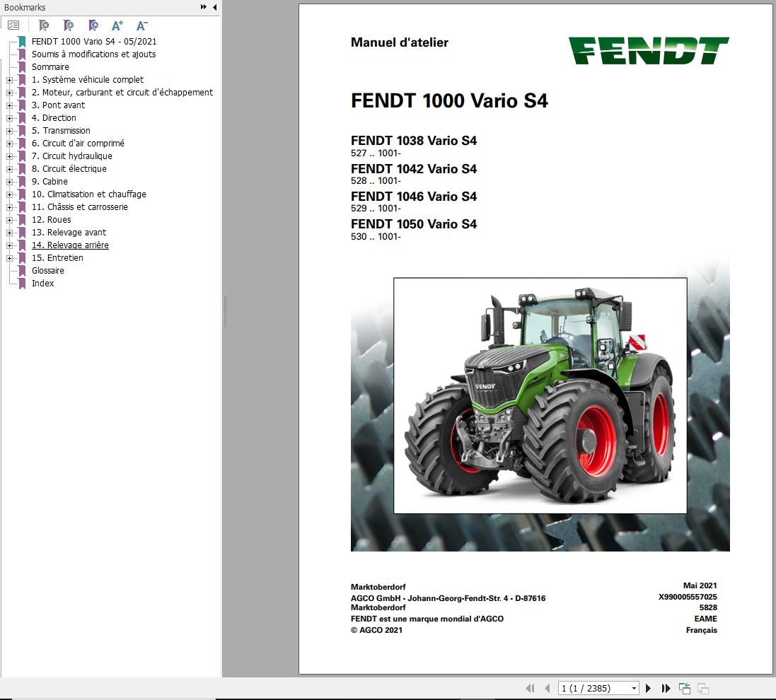Expand '2. Moteur, carburant' bookmark node
The image size is (776, 700).
point(9,93)
